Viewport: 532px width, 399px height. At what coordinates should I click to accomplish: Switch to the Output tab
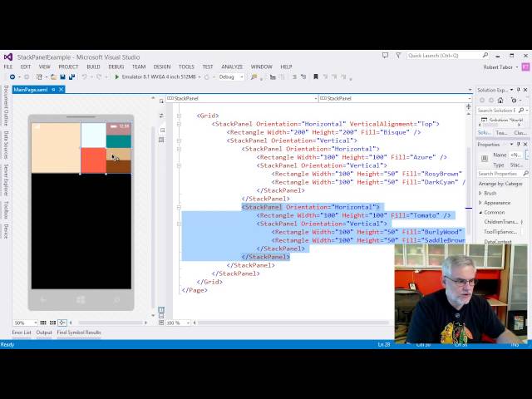pos(44,332)
